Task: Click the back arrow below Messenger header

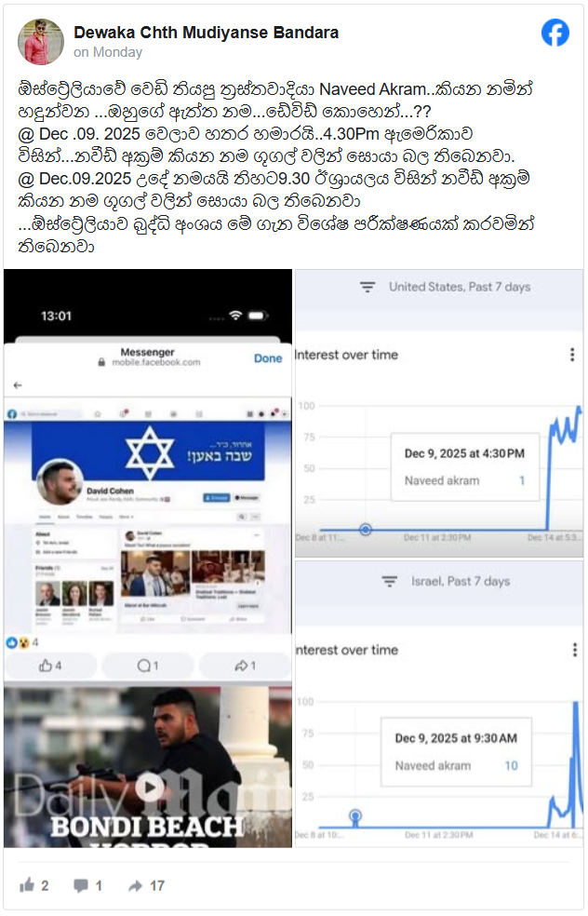Action: (18, 385)
